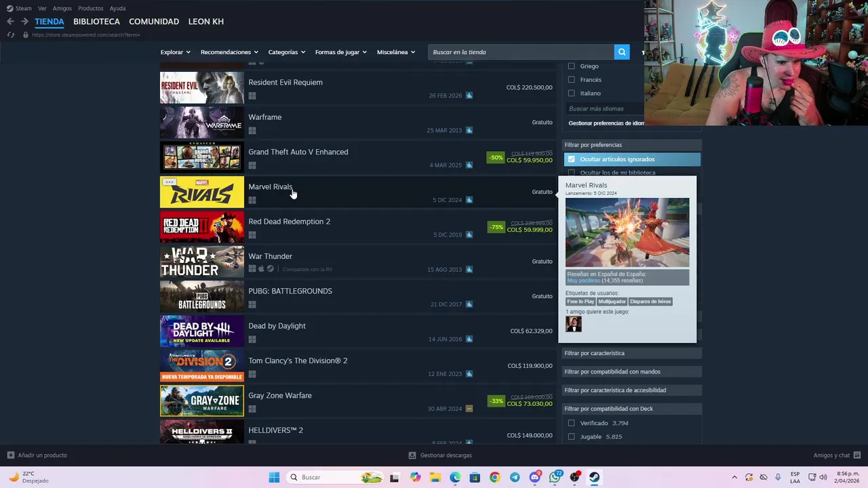Image resolution: width=868 pixels, height=488 pixels.
Task: Open Amigos y chat icon
Action: (857, 455)
